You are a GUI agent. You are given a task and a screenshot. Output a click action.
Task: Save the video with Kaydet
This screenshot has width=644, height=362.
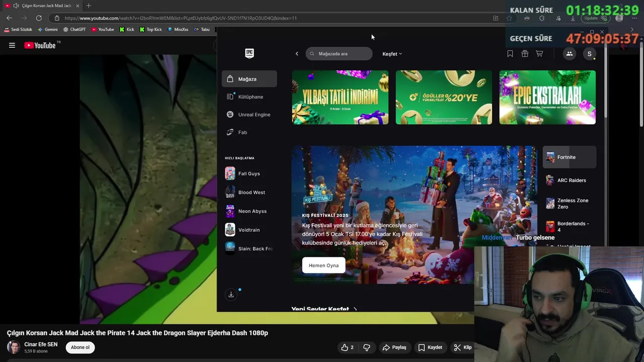pyautogui.click(x=430, y=347)
